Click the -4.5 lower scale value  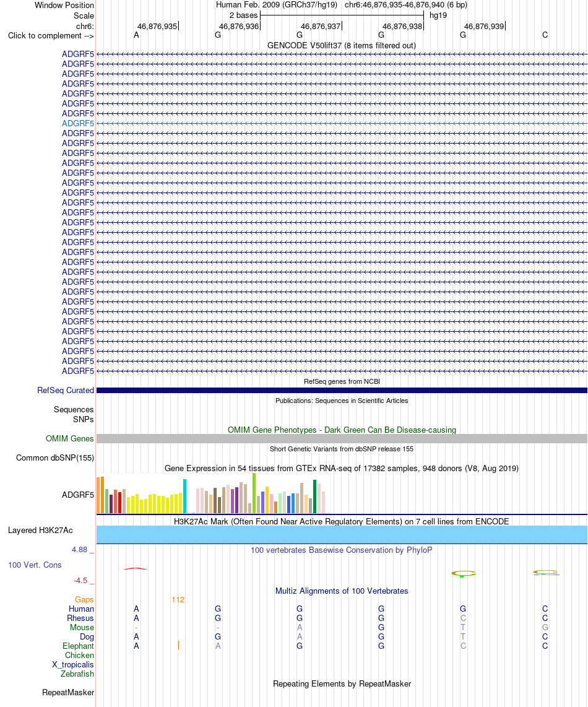pos(80,581)
